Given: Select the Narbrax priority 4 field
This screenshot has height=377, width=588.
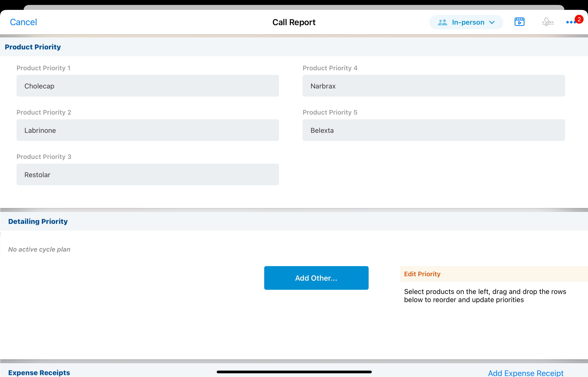Looking at the screenshot, I should (x=433, y=86).
